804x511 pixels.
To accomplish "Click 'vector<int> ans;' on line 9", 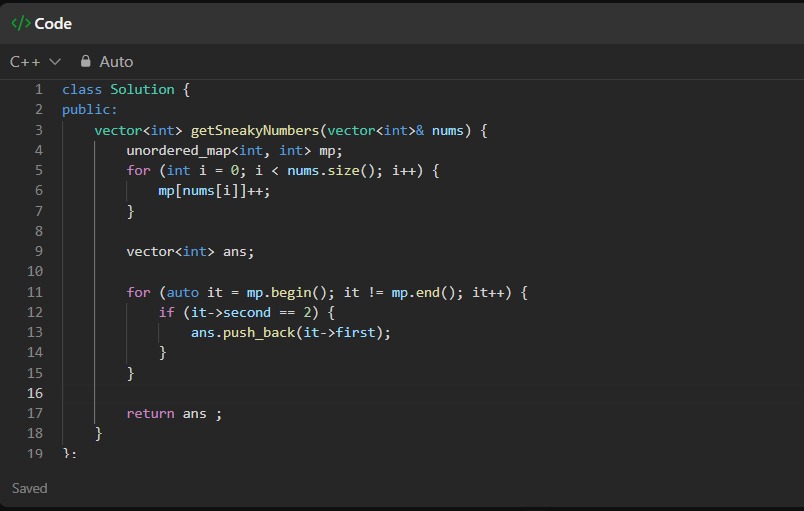I will (x=190, y=251).
